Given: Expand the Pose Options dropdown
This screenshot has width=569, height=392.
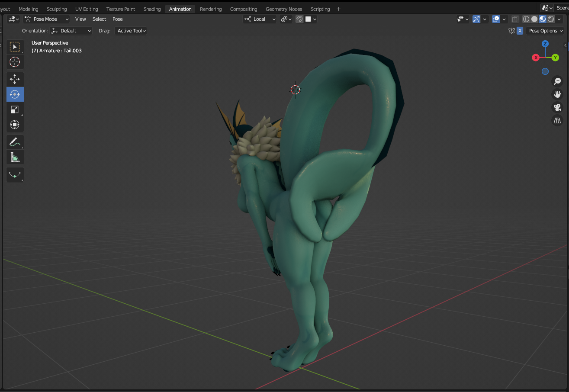Looking at the screenshot, I should 546,31.
